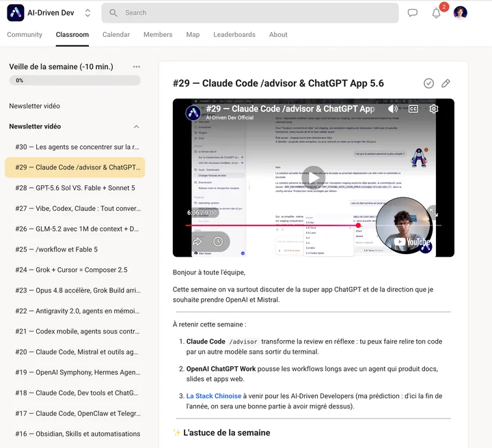The height and width of the screenshot is (448, 492).
Task: Open the Members tab
Action: click(x=158, y=34)
